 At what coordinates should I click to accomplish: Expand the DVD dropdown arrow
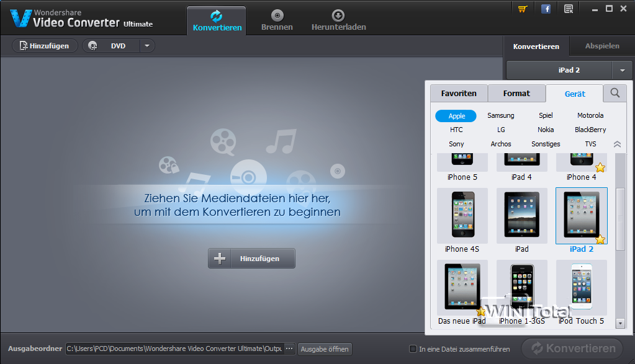tap(147, 46)
